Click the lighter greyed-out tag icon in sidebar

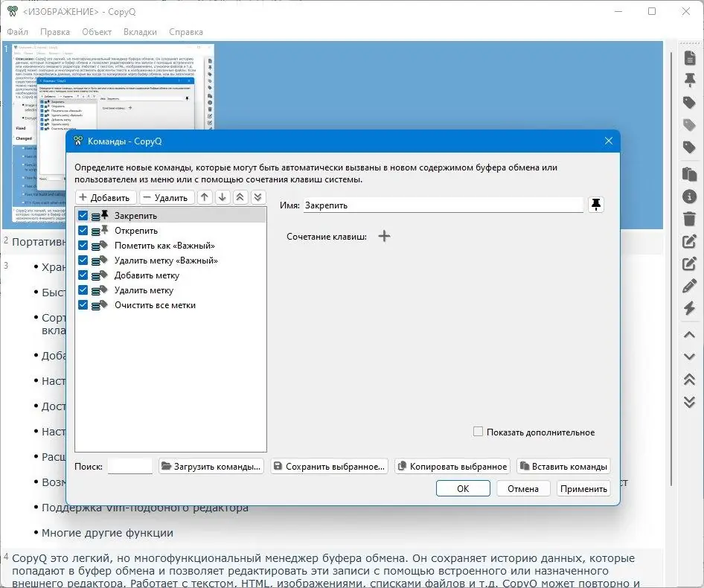tap(690, 125)
